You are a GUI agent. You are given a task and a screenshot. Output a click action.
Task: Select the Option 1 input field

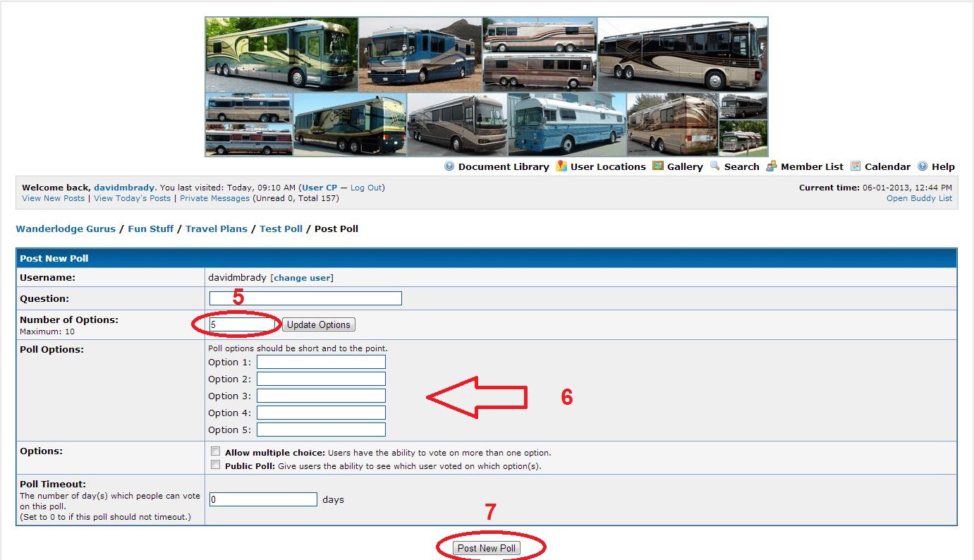[321, 362]
